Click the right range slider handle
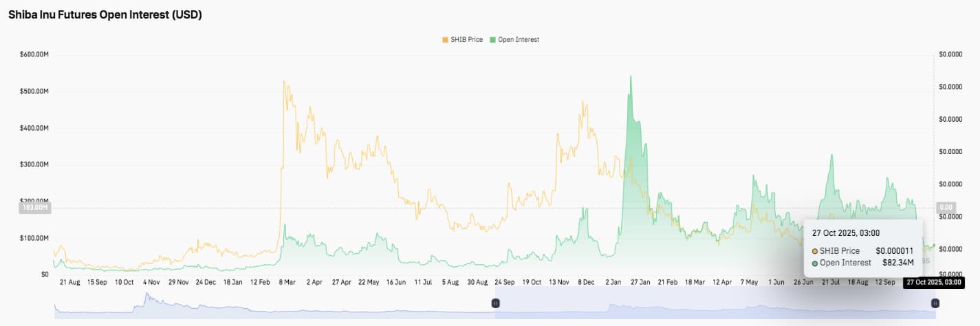Viewport: 980px width, 326px height. pyautogui.click(x=935, y=303)
